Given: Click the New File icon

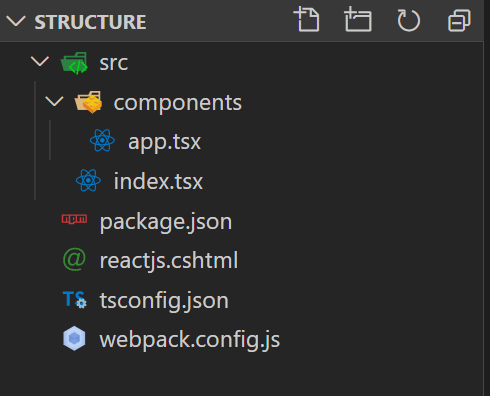Looking at the screenshot, I should pyautogui.click(x=307, y=20).
